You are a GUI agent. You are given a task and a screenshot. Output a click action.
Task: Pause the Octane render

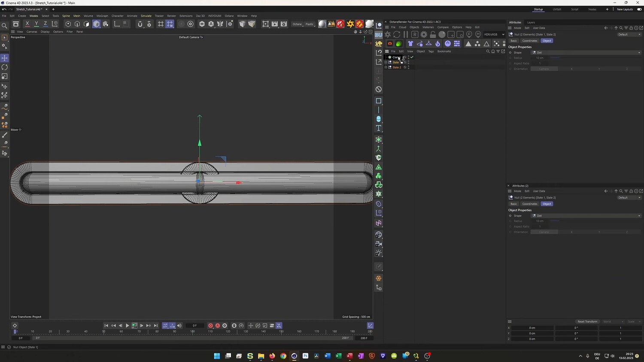coord(406,34)
